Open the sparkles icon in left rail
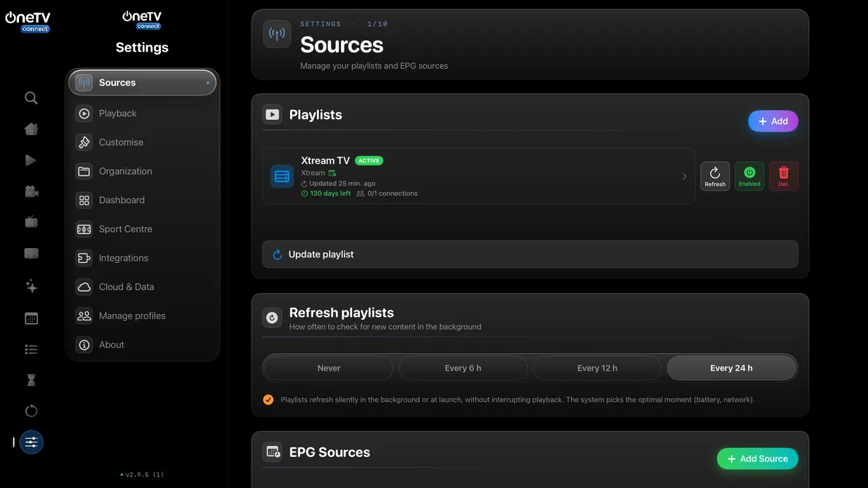 point(31,286)
